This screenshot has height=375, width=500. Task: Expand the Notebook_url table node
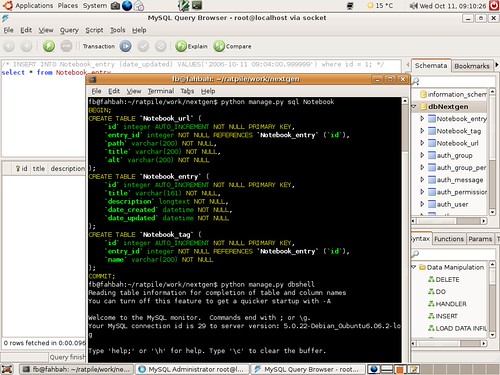[422, 143]
